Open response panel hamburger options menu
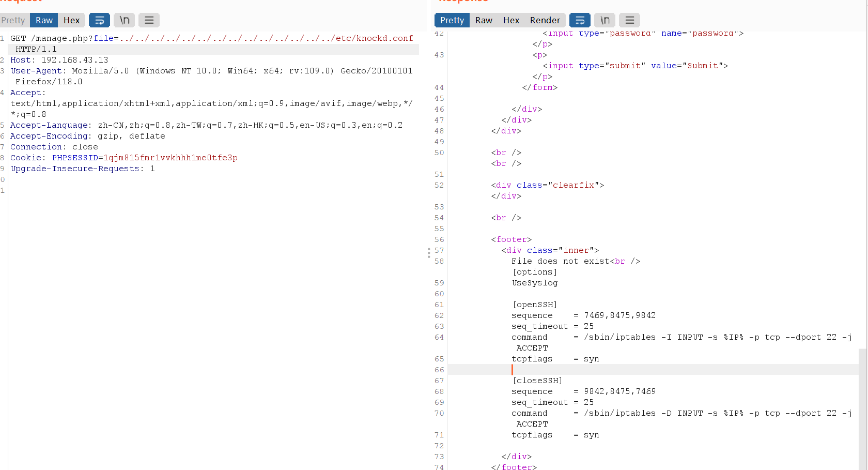 629,20
